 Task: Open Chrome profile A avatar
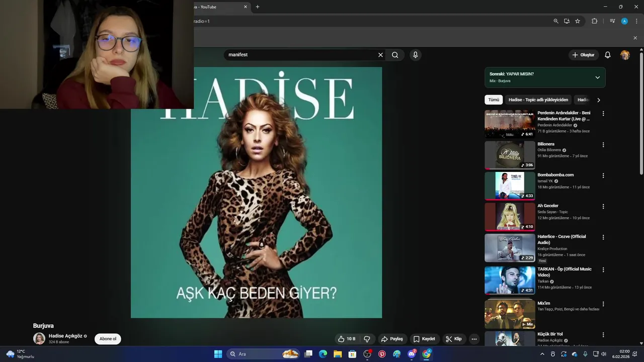[624, 21]
